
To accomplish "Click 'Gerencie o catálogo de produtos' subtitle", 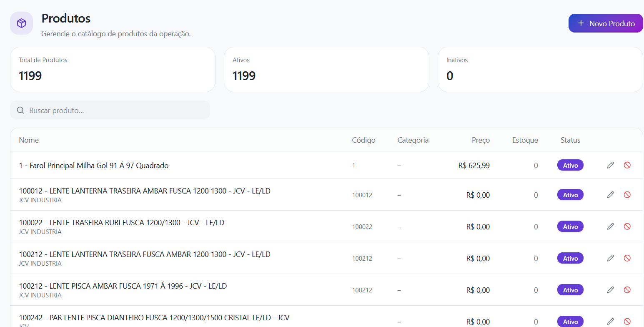I will pos(116,34).
